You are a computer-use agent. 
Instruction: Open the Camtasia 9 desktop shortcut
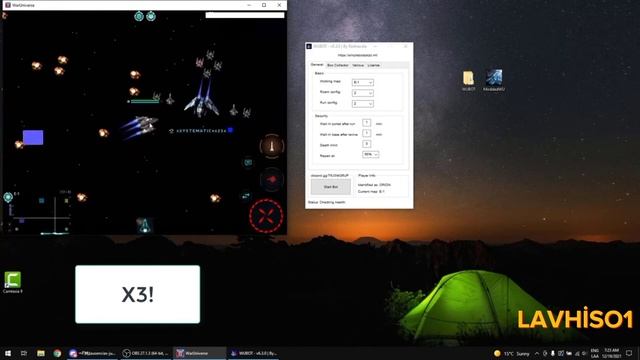13,282
